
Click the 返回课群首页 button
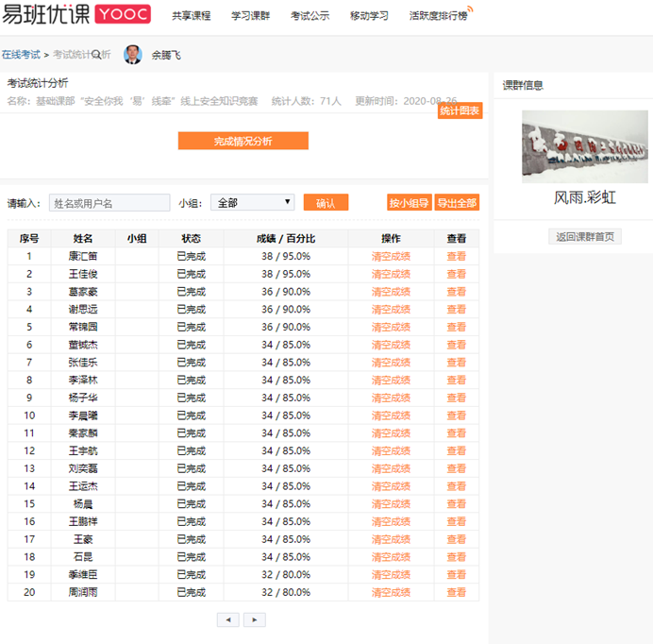tap(585, 237)
